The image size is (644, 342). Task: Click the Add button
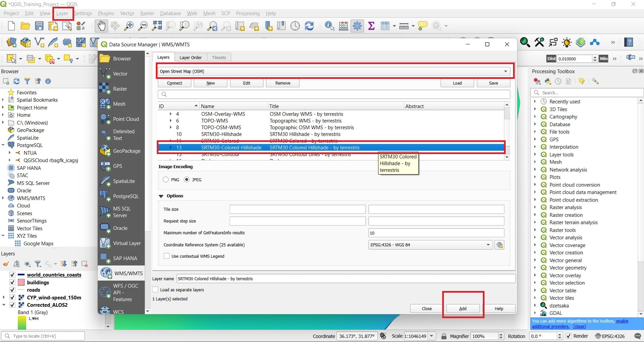463,308
